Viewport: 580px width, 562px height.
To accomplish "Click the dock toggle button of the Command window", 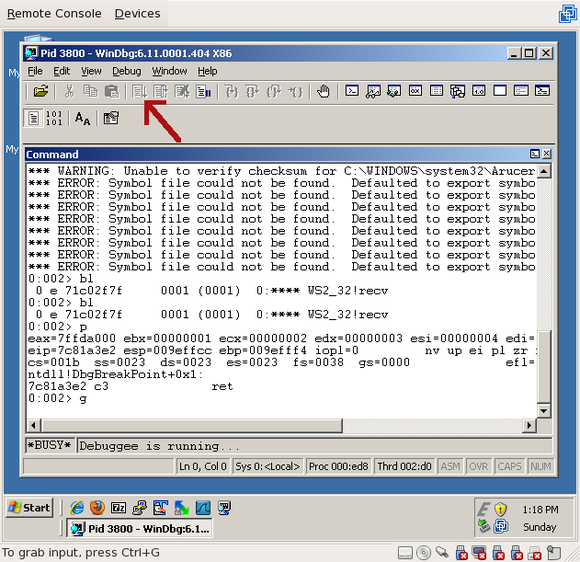I will (535, 154).
